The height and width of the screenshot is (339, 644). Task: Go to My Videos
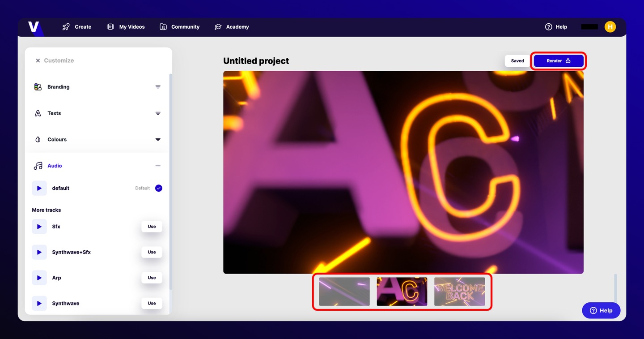(126, 27)
